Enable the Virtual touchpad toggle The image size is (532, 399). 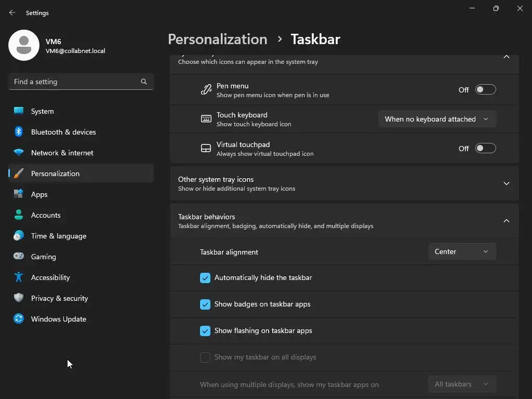point(486,149)
